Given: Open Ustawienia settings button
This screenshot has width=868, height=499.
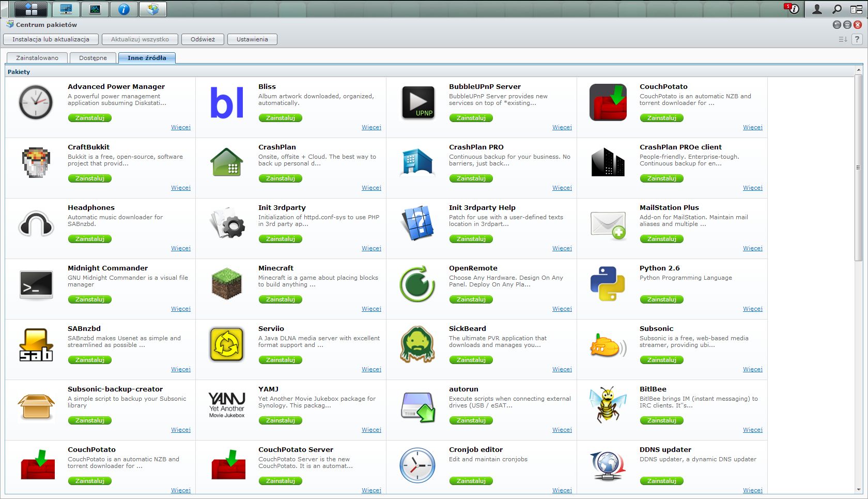Looking at the screenshot, I should [x=252, y=39].
